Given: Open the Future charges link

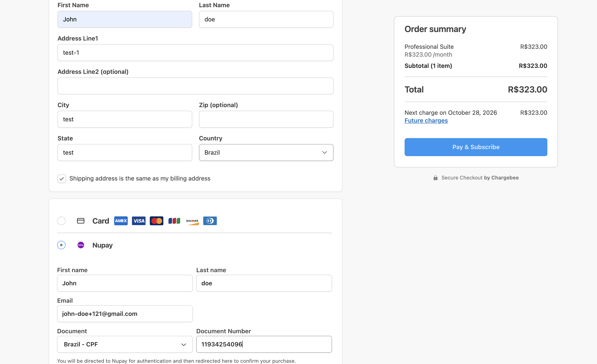Looking at the screenshot, I should (426, 121).
